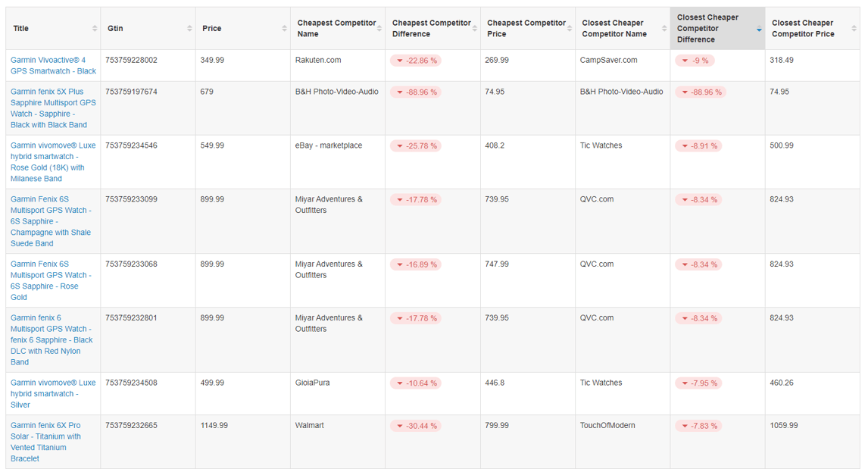868x469 pixels.
Task: Sort the table by the Price column icon
Action: pyautogui.click(x=284, y=29)
